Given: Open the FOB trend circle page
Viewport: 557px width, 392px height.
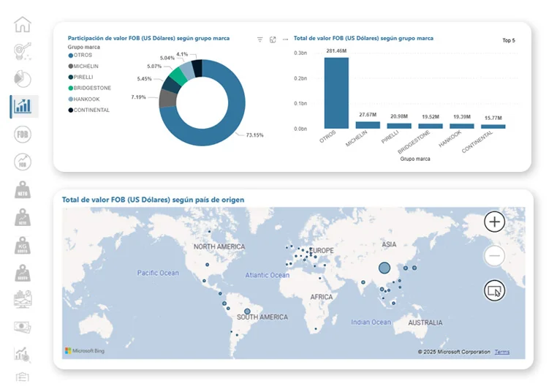Looking at the screenshot, I should pyautogui.click(x=23, y=162).
